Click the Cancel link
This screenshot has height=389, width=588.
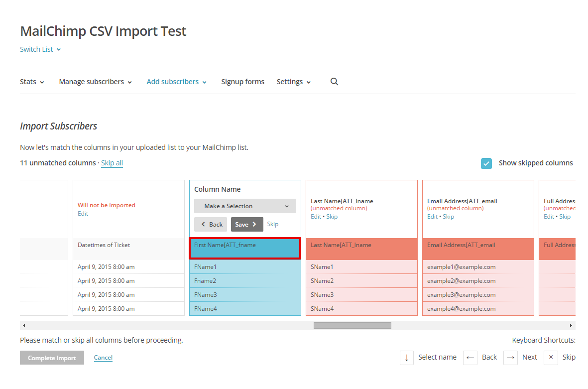103,358
